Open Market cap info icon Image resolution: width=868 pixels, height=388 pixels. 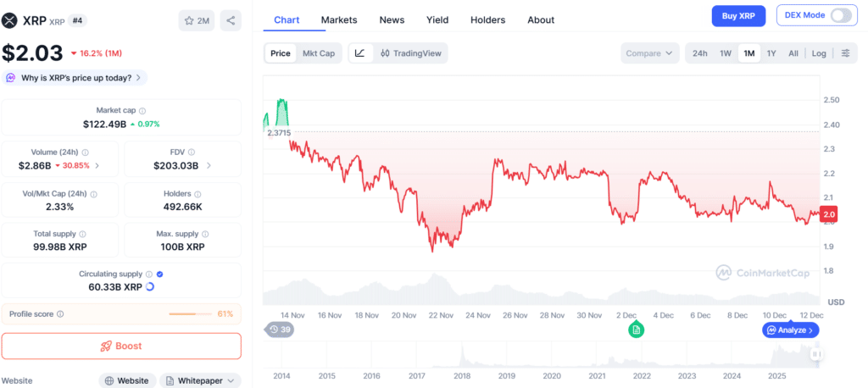[x=142, y=111]
